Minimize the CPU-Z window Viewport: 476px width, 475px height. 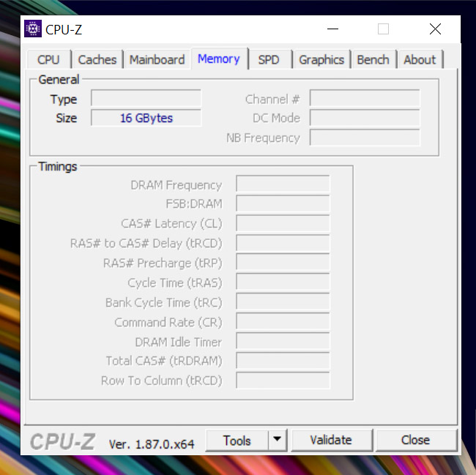coord(332,29)
